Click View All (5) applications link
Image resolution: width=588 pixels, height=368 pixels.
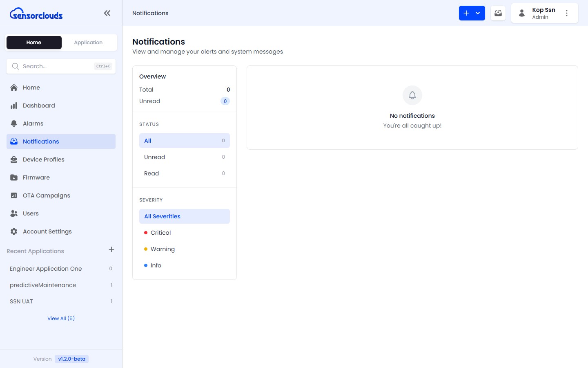pos(61,319)
